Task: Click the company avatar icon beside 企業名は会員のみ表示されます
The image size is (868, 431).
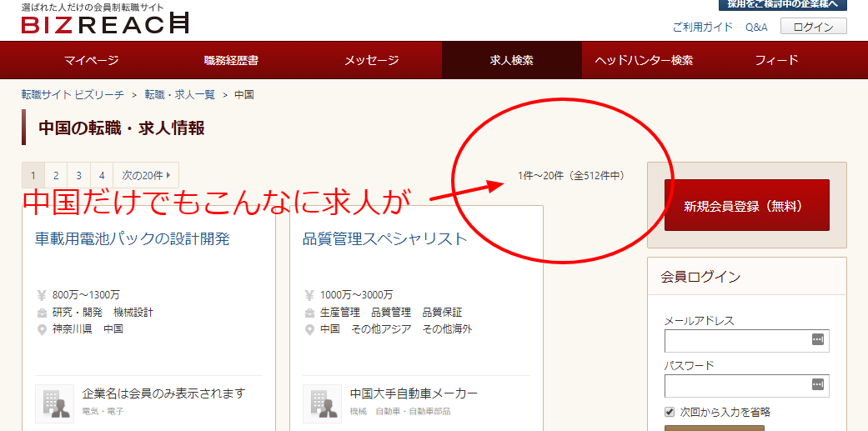Action: (x=55, y=403)
